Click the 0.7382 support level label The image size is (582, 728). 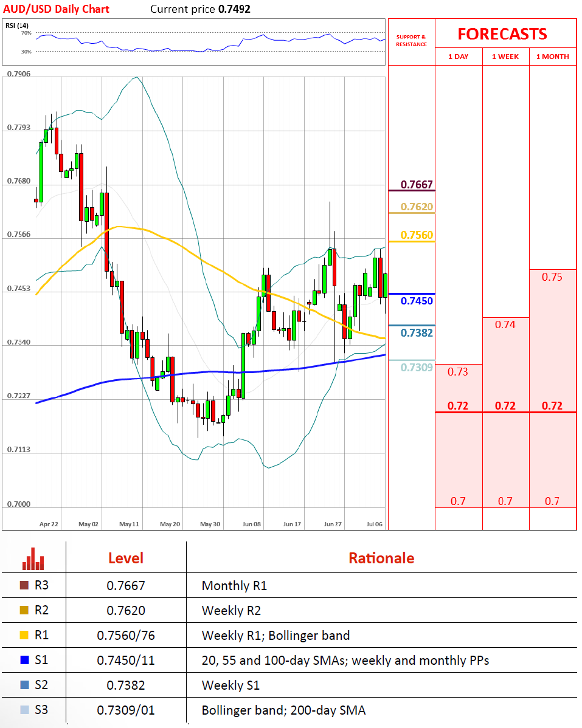click(417, 332)
